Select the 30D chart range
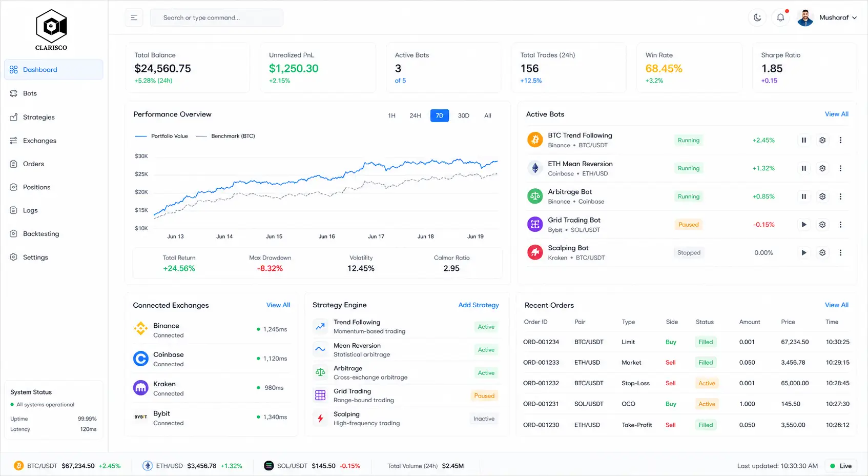Image resolution: width=868 pixels, height=476 pixels. pos(464,115)
